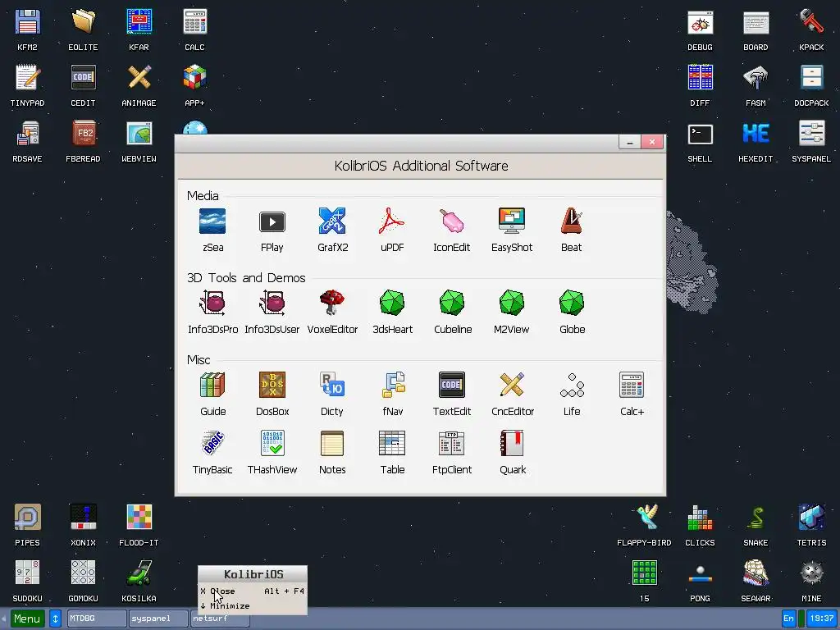The height and width of the screenshot is (630, 840).
Task: Open KPACK desktop icon
Action: pyautogui.click(x=811, y=22)
